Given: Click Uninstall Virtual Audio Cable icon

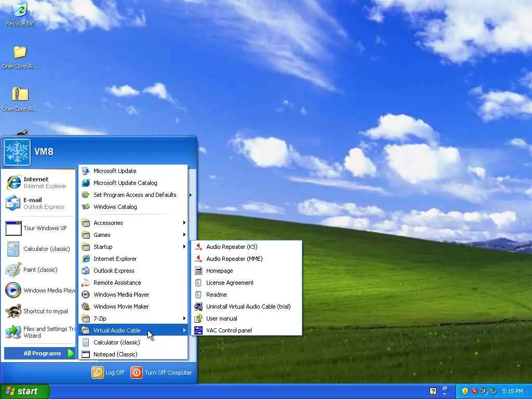Looking at the screenshot, I should 198,307.
